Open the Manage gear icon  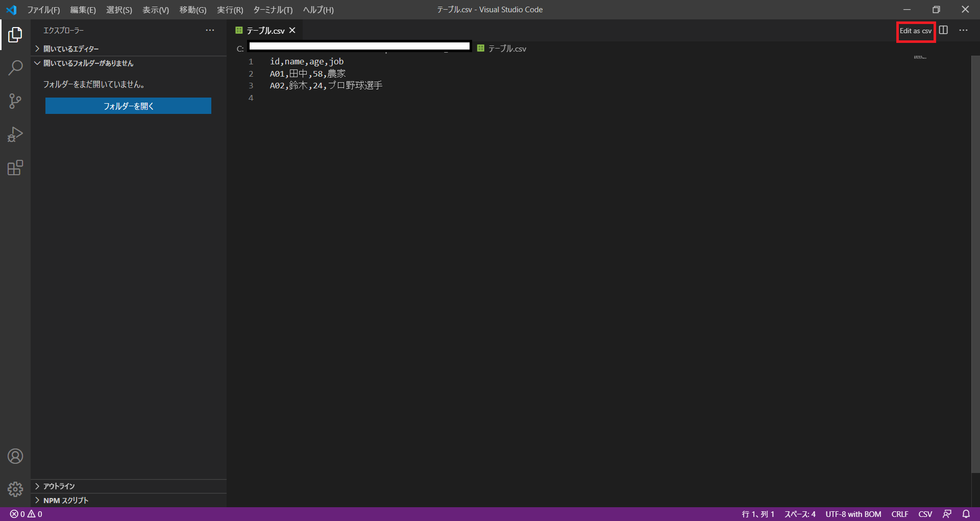pos(15,489)
